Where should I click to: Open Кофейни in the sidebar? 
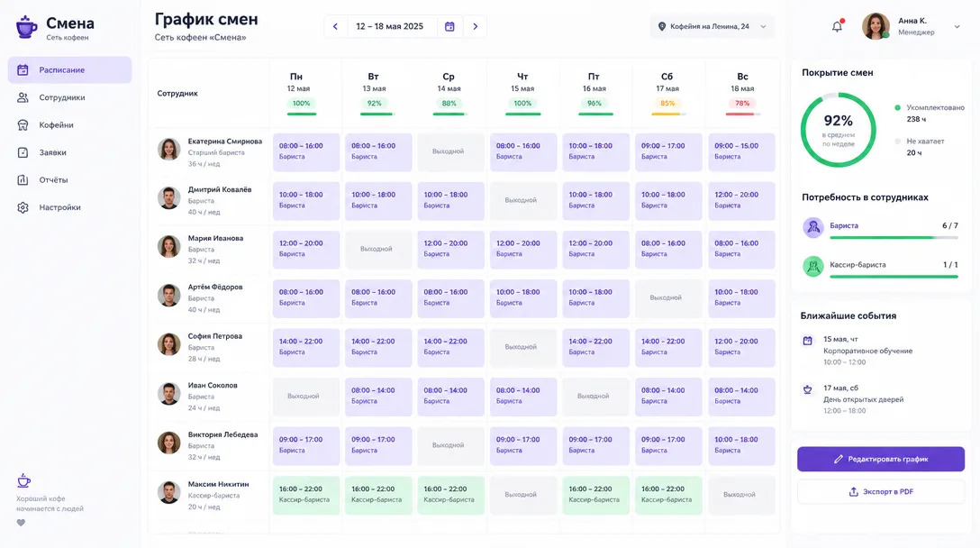tap(70, 125)
